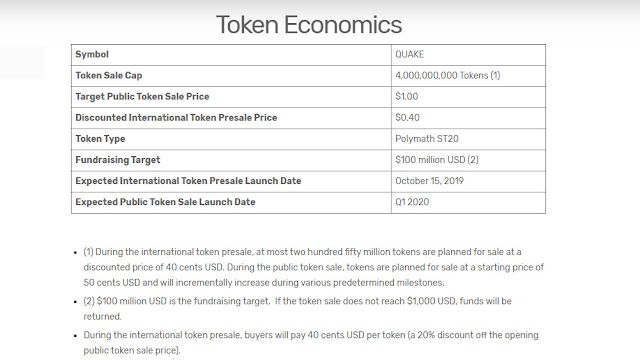
Task: Select the Symbol row label
Action: tap(92, 54)
